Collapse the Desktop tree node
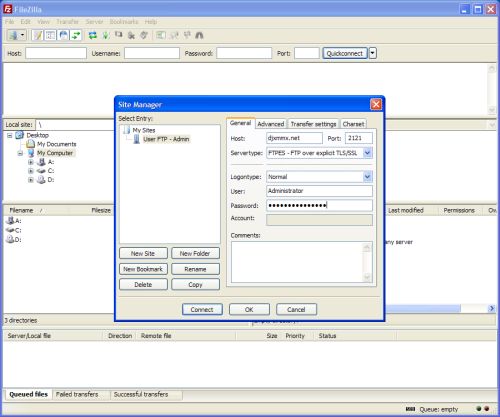Screen dimensions: 500x417 (x=10, y=135)
